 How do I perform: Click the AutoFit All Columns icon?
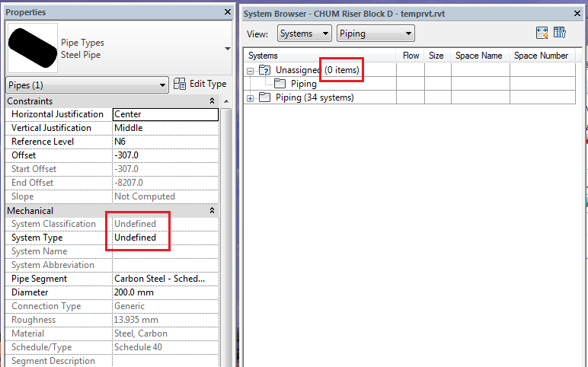542,33
